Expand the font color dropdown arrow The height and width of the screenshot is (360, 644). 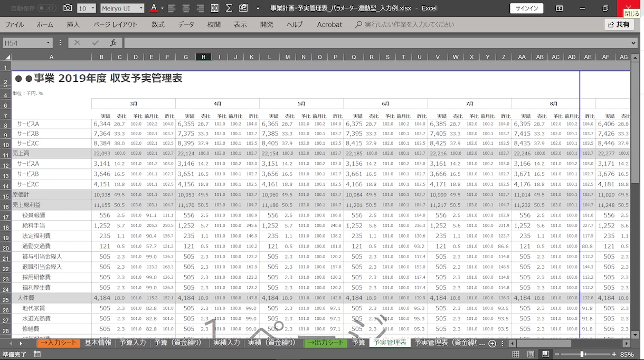click(x=162, y=8)
